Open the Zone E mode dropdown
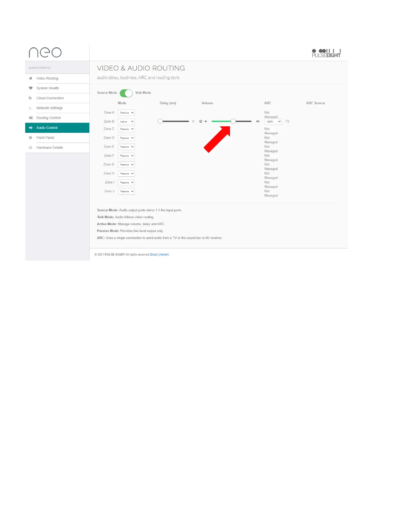The width and height of the screenshot is (411, 532). pos(126,147)
